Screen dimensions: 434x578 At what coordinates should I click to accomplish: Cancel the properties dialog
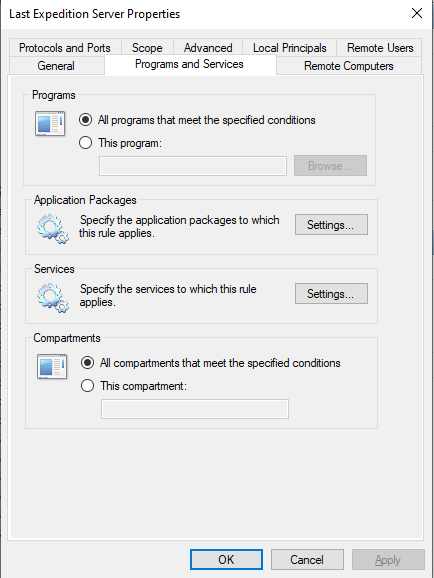[307, 560]
